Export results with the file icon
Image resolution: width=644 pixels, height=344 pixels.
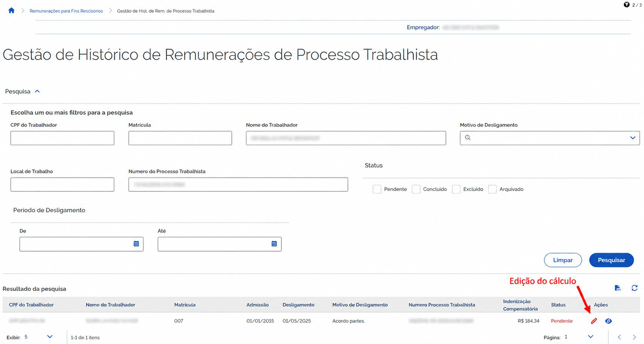617,288
